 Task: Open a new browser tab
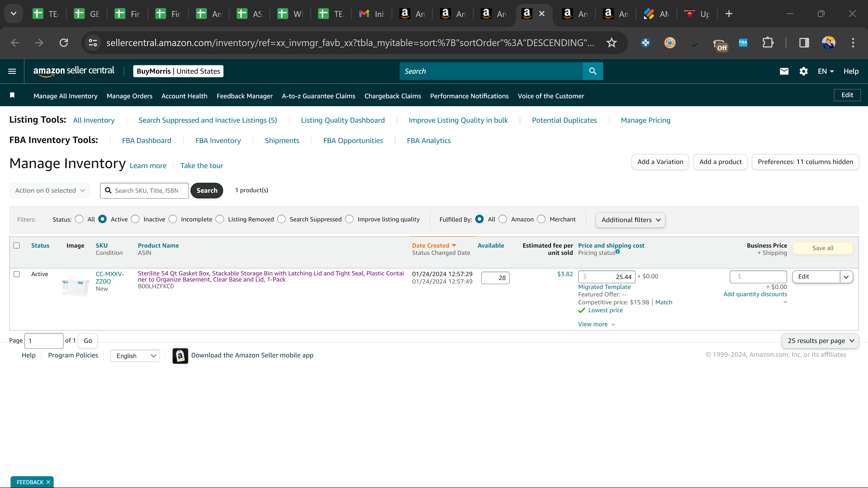tap(729, 14)
